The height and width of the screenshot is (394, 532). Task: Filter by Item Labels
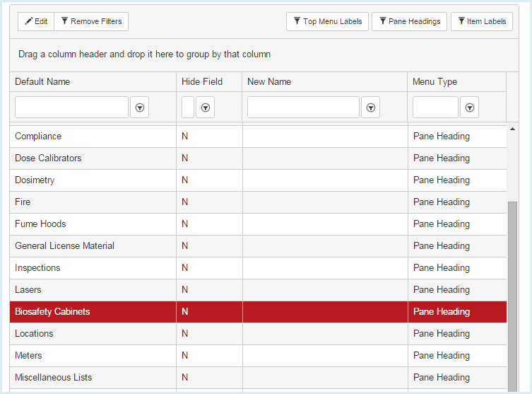point(482,21)
